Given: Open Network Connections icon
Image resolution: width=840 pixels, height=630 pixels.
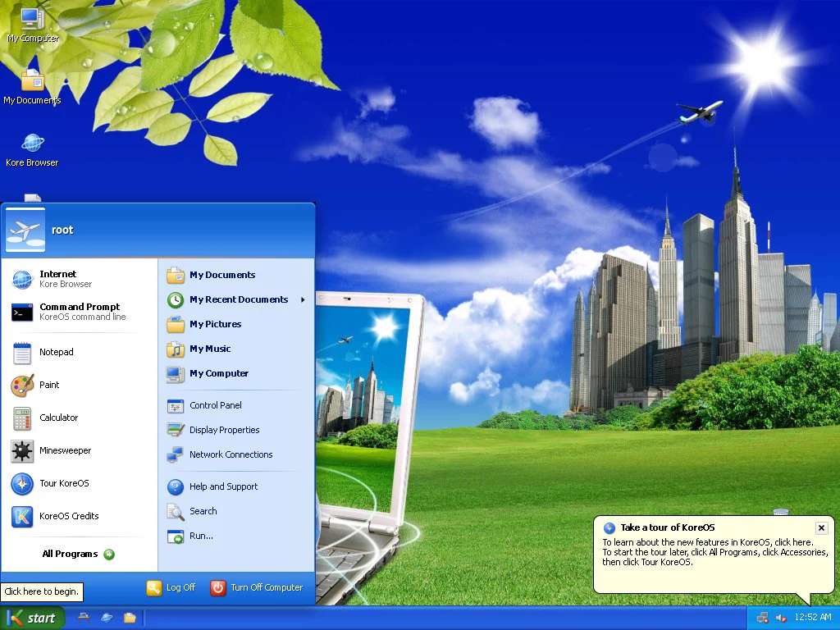Looking at the screenshot, I should pyautogui.click(x=176, y=454).
